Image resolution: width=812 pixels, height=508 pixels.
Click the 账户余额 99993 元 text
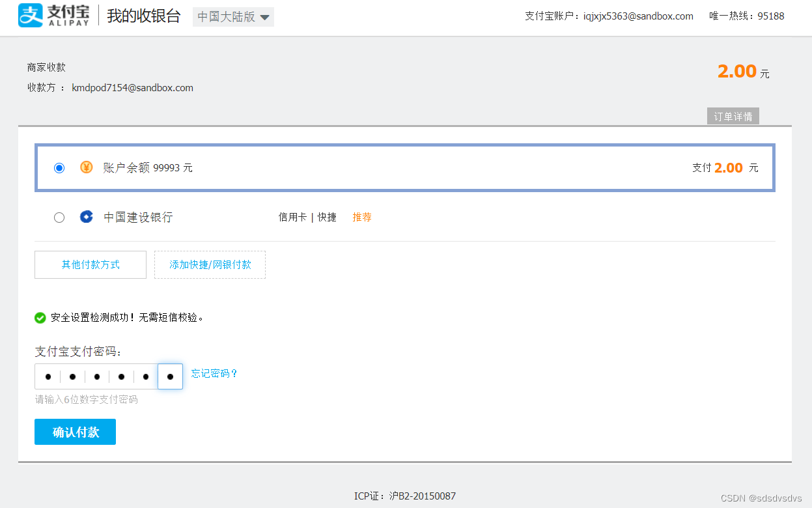(x=148, y=168)
